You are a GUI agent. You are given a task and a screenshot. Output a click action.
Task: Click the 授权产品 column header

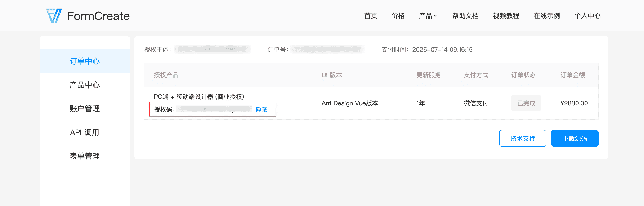pyautogui.click(x=166, y=75)
